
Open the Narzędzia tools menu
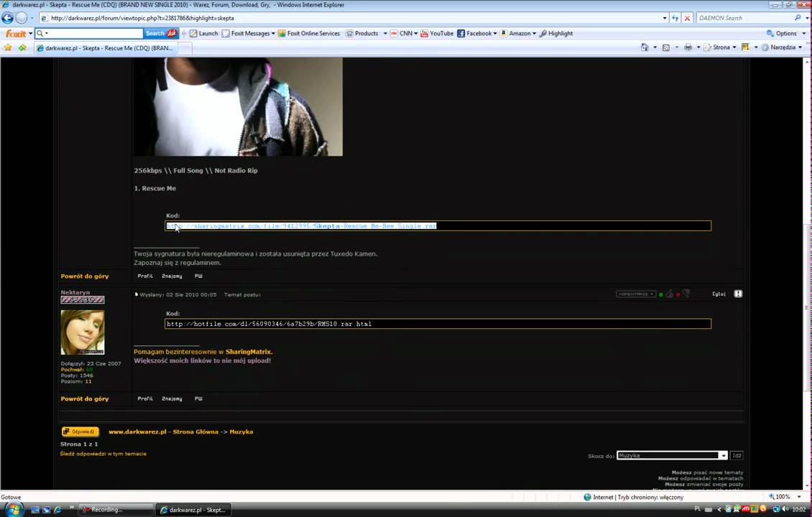782,47
